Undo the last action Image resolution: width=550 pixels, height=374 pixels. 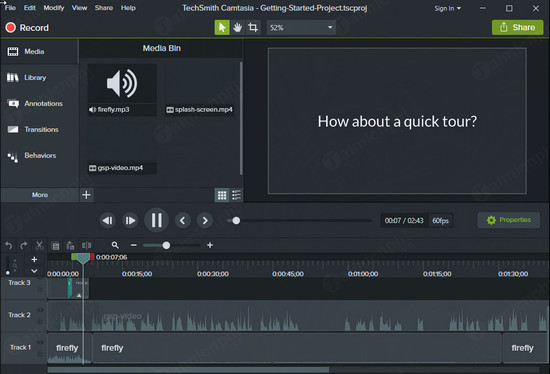8,245
